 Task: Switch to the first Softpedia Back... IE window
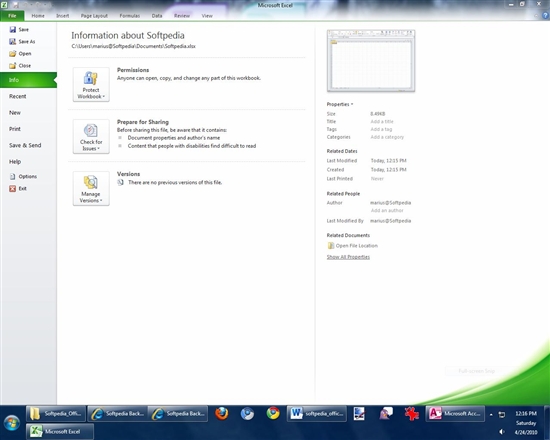click(x=117, y=414)
